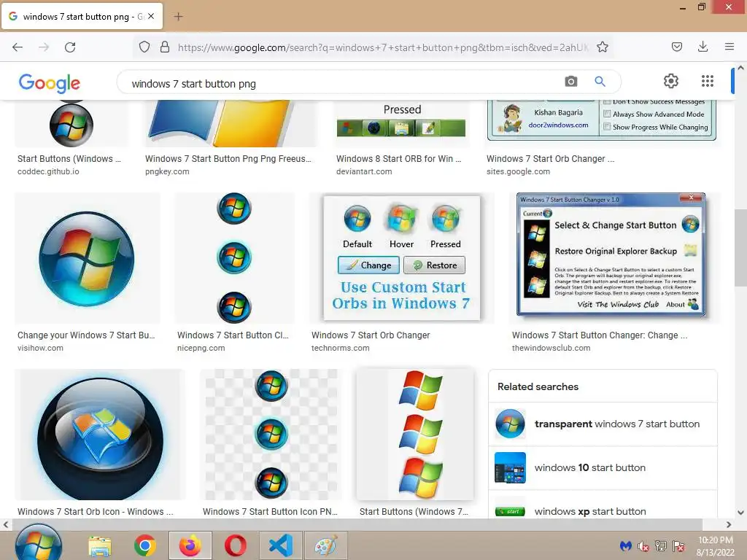
Task: Open a new browser tab
Action: click(x=178, y=17)
